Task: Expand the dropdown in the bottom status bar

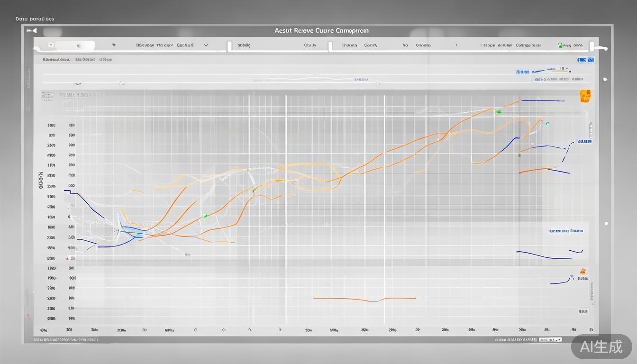Action: (x=560, y=340)
